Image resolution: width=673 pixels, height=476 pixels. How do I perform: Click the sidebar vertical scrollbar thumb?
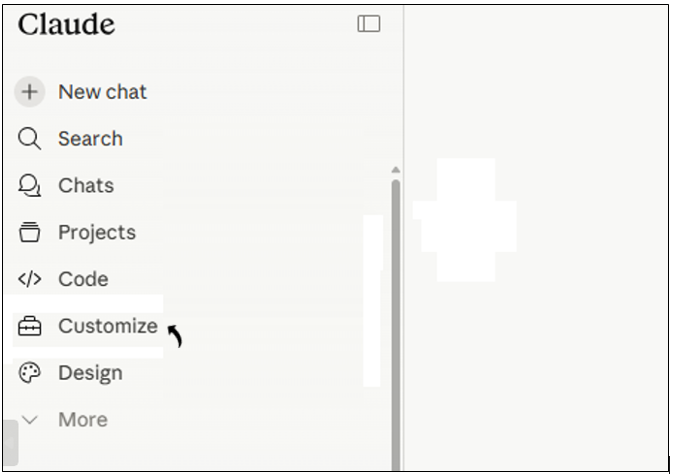[x=396, y=325]
